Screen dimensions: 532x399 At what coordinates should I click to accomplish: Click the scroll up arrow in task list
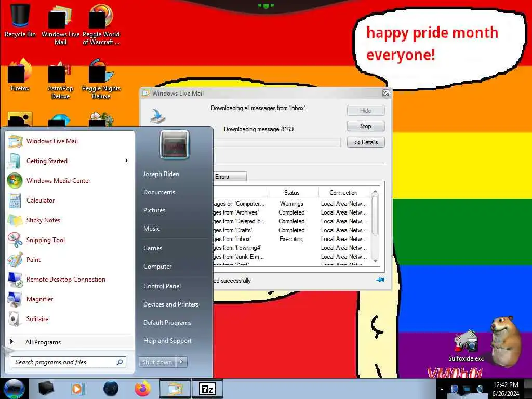(375, 192)
